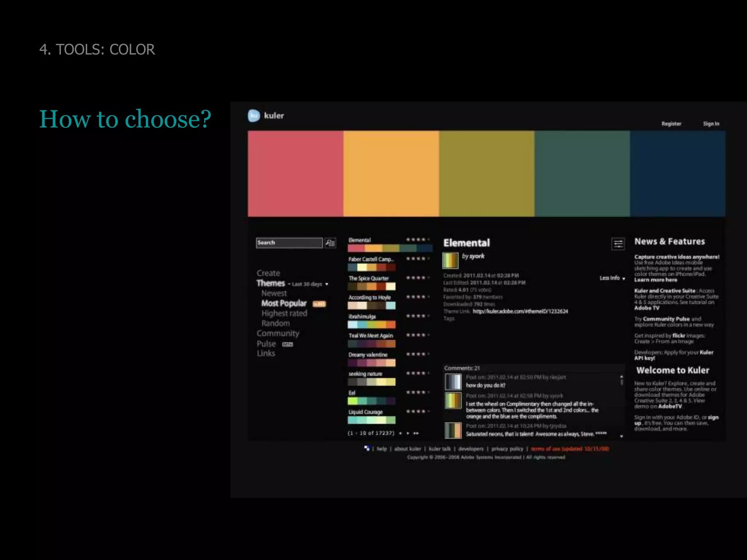
Task: Show Highest rated themes
Action: (x=284, y=313)
